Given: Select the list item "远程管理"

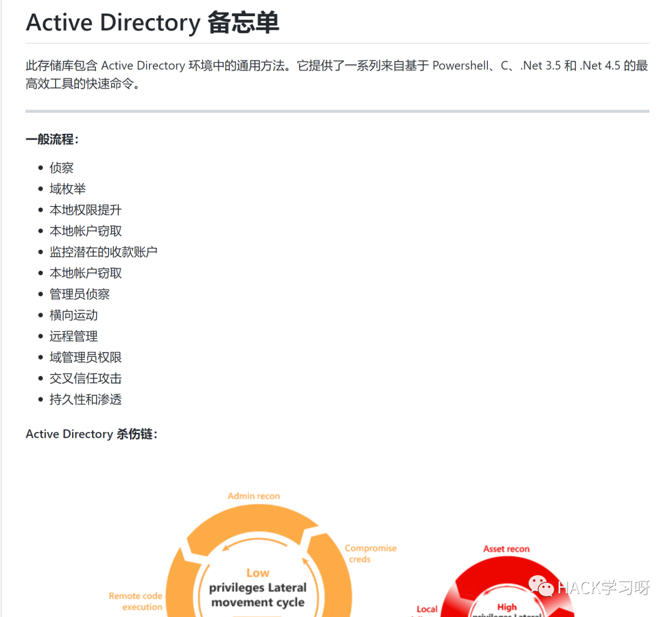Looking at the screenshot, I should [73, 336].
